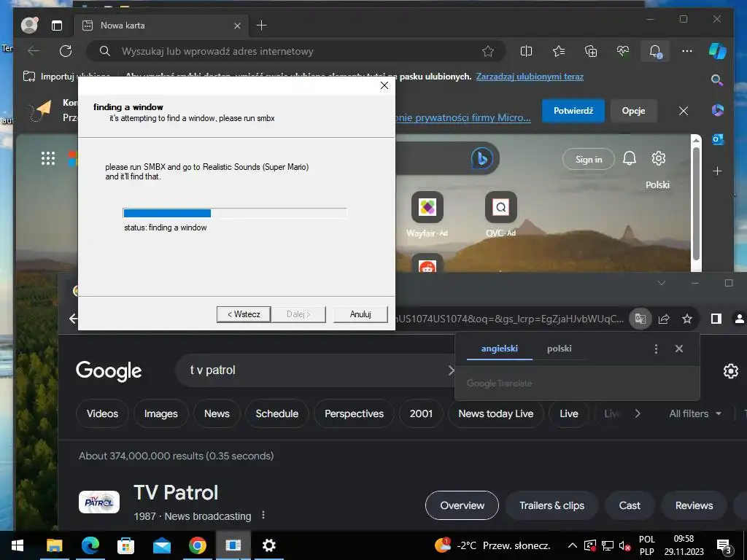This screenshot has width=747, height=560.
Task: Expand All filters dropdown in Google
Action: point(695,413)
